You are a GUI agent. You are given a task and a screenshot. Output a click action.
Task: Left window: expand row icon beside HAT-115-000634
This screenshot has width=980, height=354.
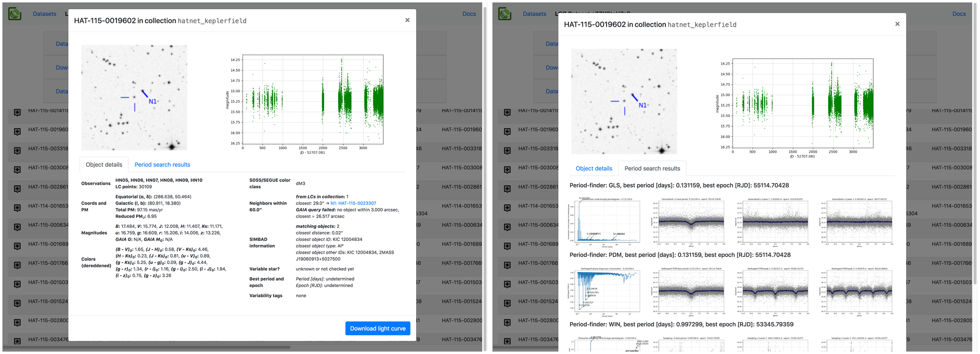pyautogui.click(x=17, y=227)
